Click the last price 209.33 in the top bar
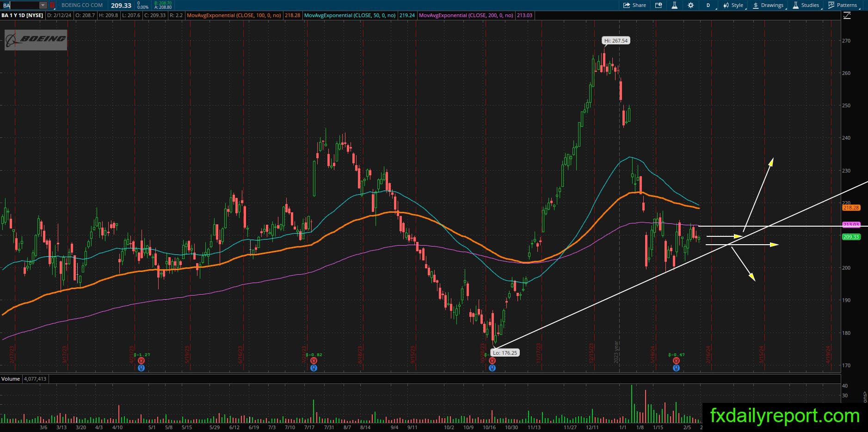868x432 pixels. click(x=121, y=6)
